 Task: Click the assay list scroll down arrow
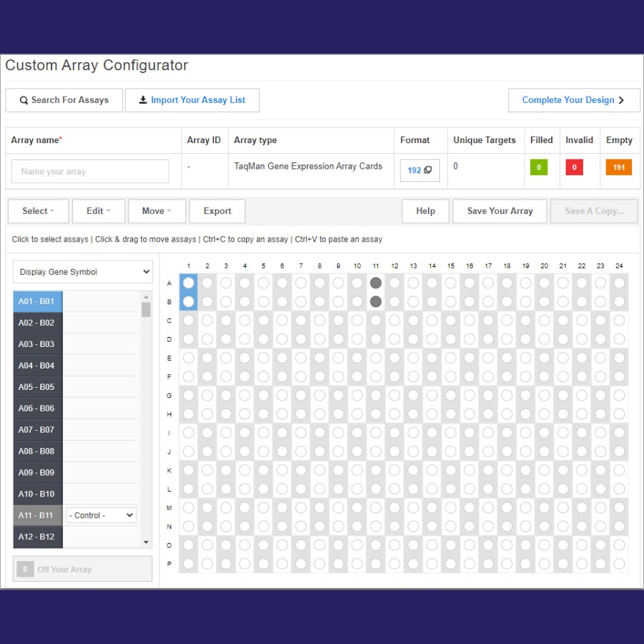tap(146, 542)
